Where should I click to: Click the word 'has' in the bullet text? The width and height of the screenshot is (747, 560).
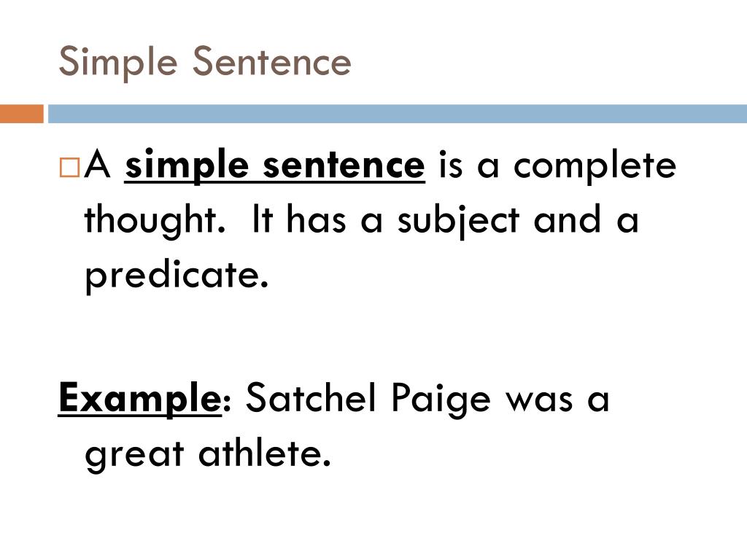(316, 219)
